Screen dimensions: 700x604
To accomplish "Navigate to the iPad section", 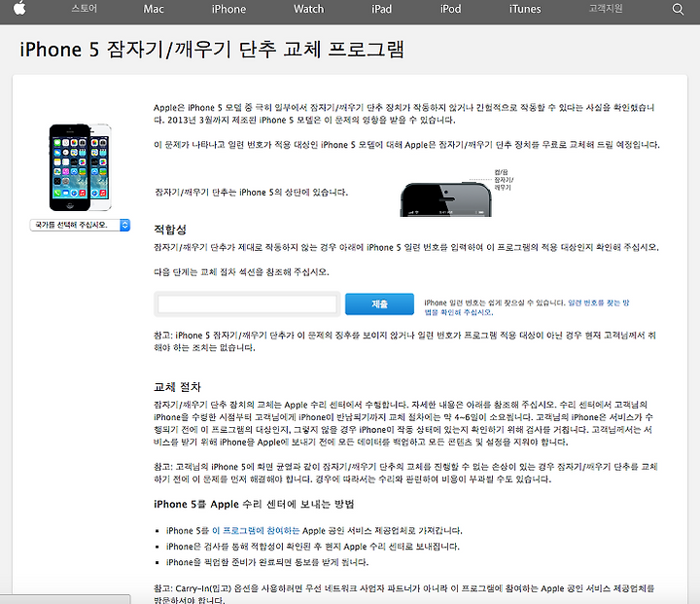I will (x=381, y=9).
